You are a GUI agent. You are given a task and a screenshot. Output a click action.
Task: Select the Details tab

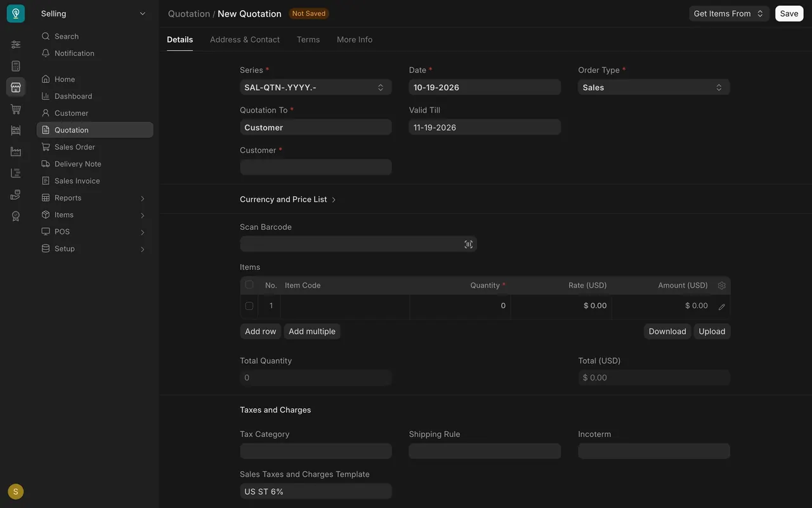pos(180,39)
